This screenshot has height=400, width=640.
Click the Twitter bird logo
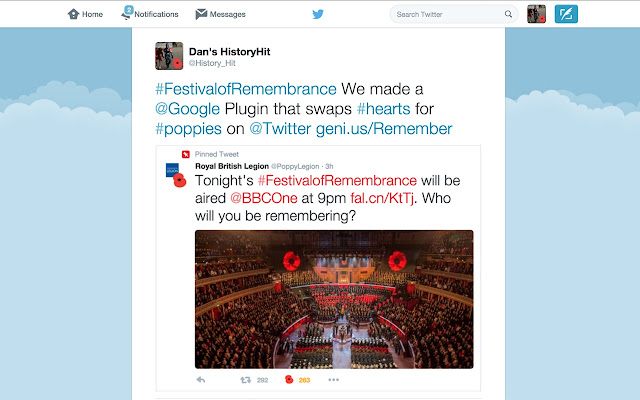[x=318, y=14]
